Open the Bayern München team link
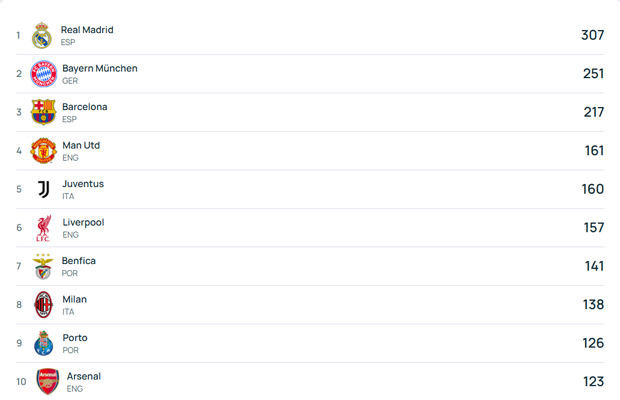Screen dimensions: 620x400 point(100,68)
